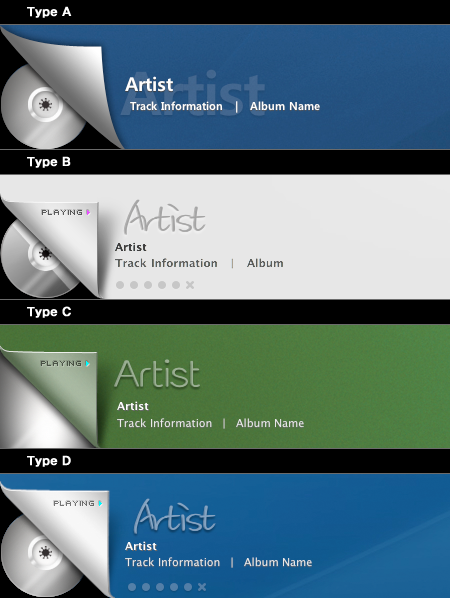This screenshot has width=450, height=598.
Task: Click the large Artist heading in Type C
Action: (x=157, y=374)
